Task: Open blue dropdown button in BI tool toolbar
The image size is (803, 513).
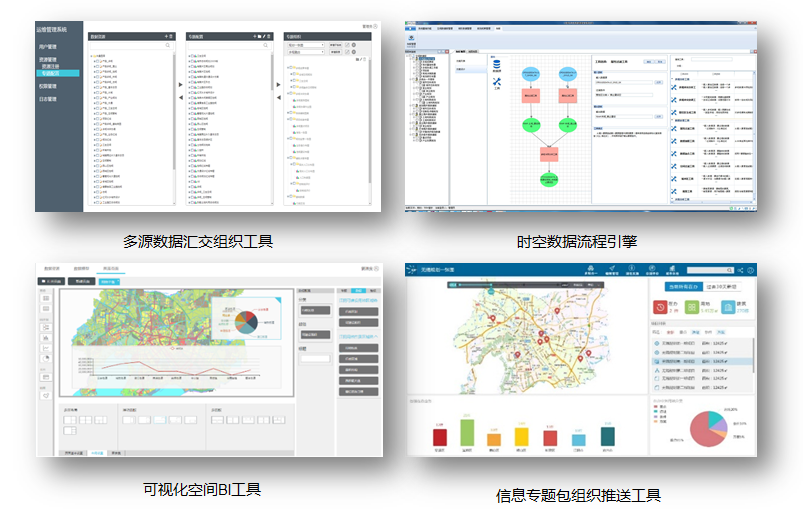Action: point(109,282)
